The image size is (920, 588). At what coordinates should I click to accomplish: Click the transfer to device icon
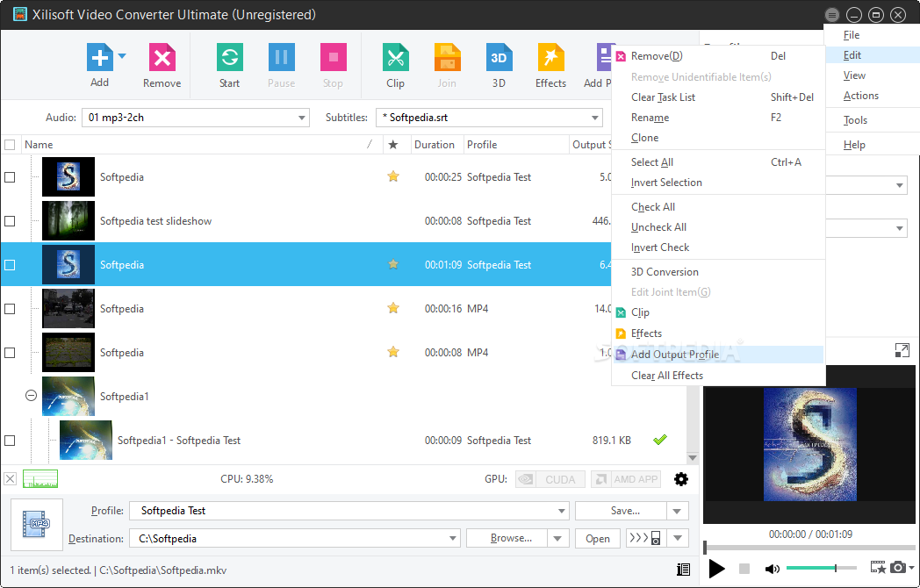pyautogui.click(x=645, y=538)
